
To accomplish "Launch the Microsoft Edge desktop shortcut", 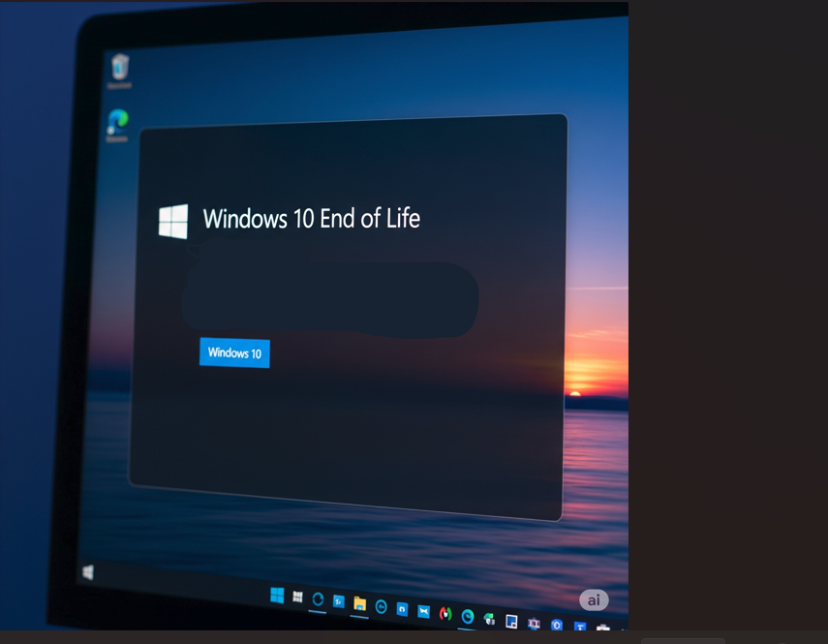I will (117, 122).
